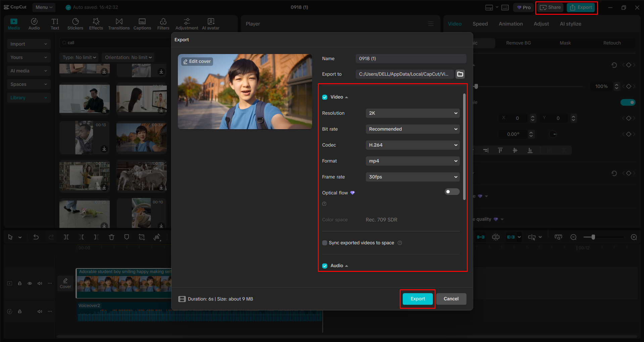
Task: Click the Edit cover button
Action: pyautogui.click(x=197, y=61)
